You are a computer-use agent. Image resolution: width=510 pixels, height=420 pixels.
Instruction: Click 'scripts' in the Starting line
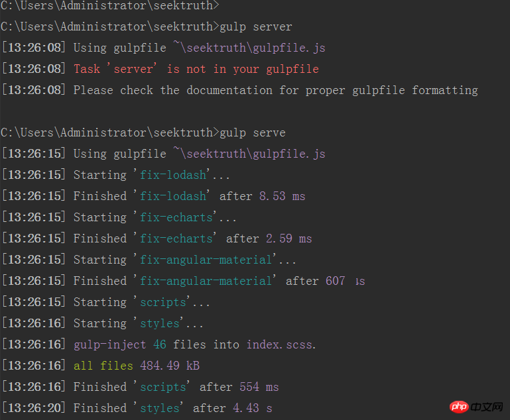coord(163,302)
